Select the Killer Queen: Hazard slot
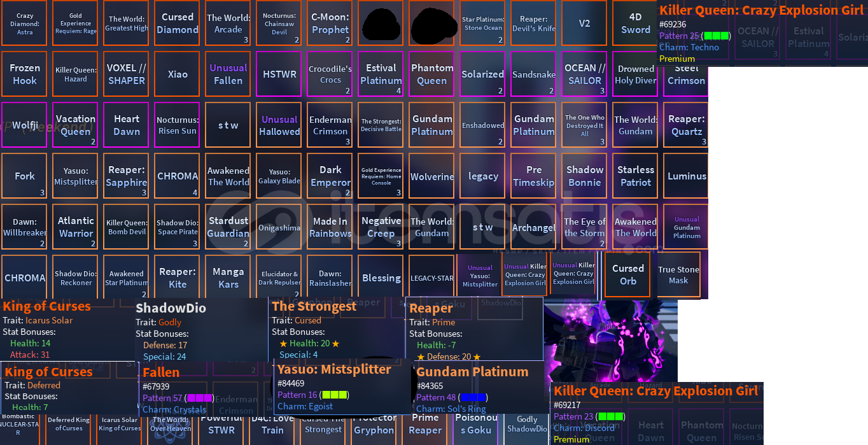 [x=76, y=74]
